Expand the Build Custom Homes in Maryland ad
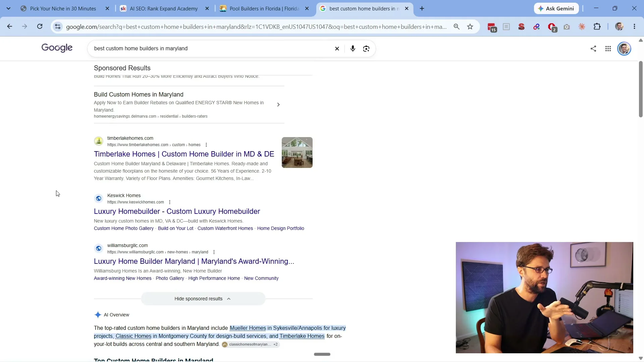 [x=278, y=105]
